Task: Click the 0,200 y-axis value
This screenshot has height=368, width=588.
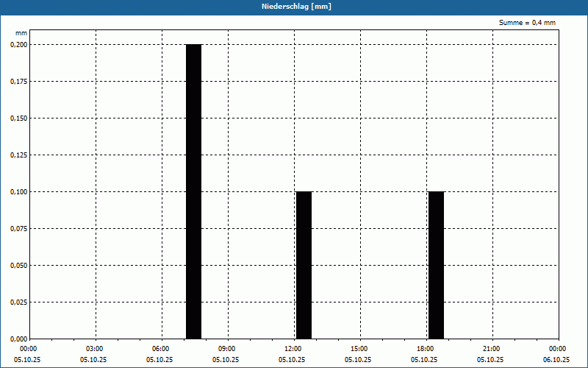Action: (x=19, y=45)
